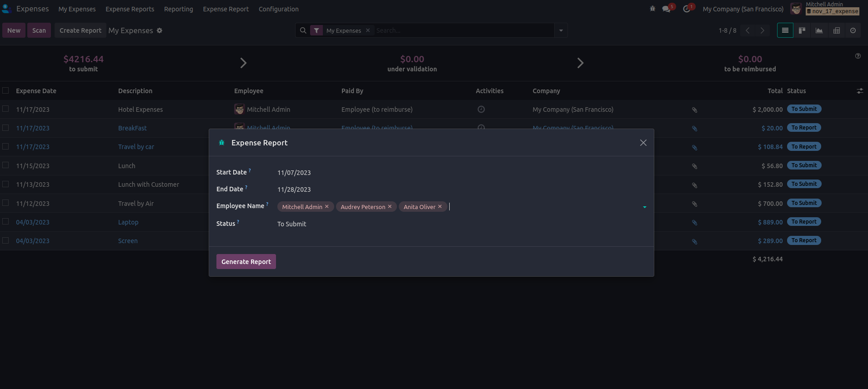This screenshot has height=389, width=868.
Task: Go to next page of records
Action: tap(763, 30)
